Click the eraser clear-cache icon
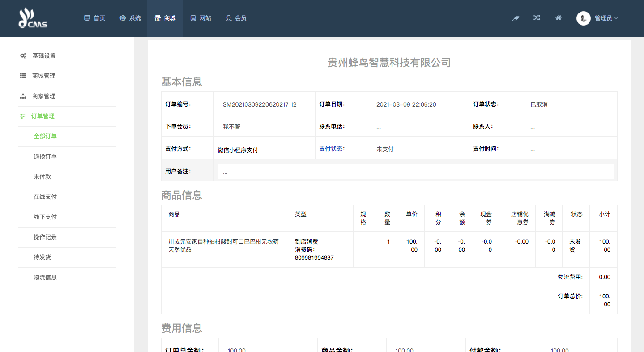 click(x=516, y=18)
